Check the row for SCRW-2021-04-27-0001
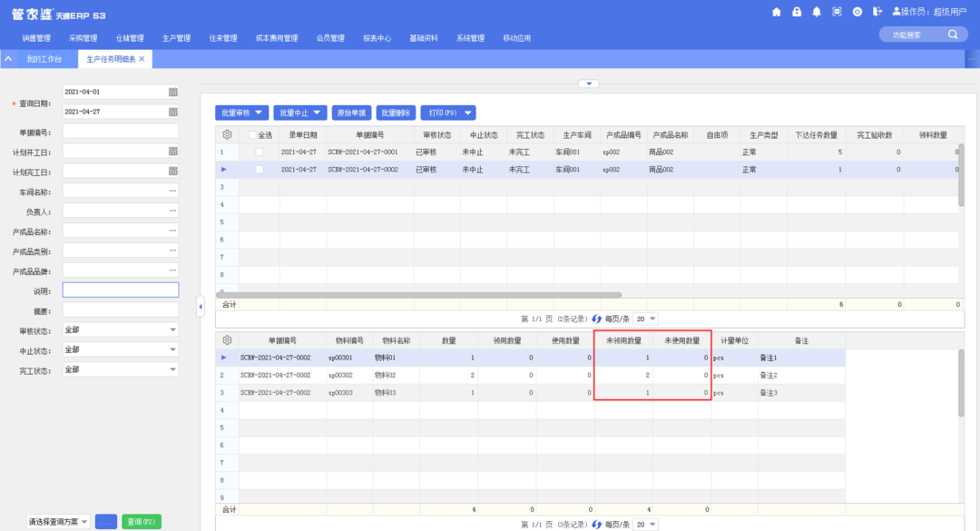Image resolution: width=980 pixels, height=531 pixels. click(x=260, y=152)
